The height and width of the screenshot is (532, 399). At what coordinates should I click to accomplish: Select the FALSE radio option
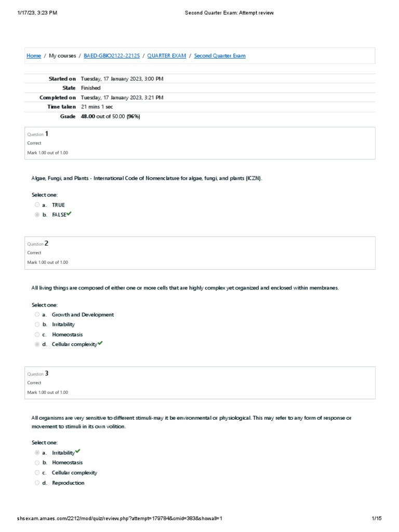point(37,215)
